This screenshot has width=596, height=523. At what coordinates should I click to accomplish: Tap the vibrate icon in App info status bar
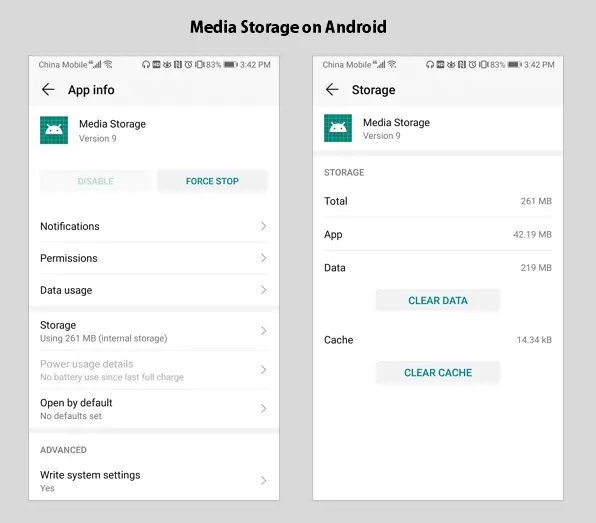(199, 65)
